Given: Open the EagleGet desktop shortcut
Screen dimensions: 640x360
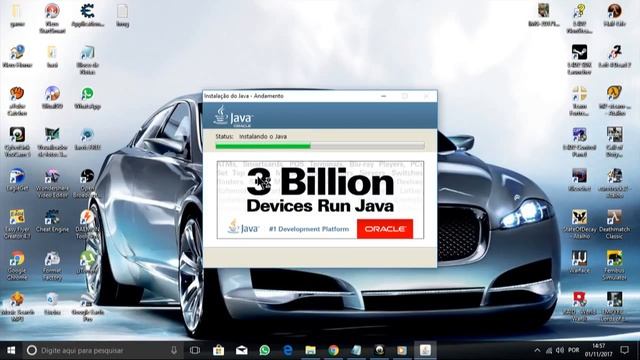Looking at the screenshot, I should tap(17, 180).
